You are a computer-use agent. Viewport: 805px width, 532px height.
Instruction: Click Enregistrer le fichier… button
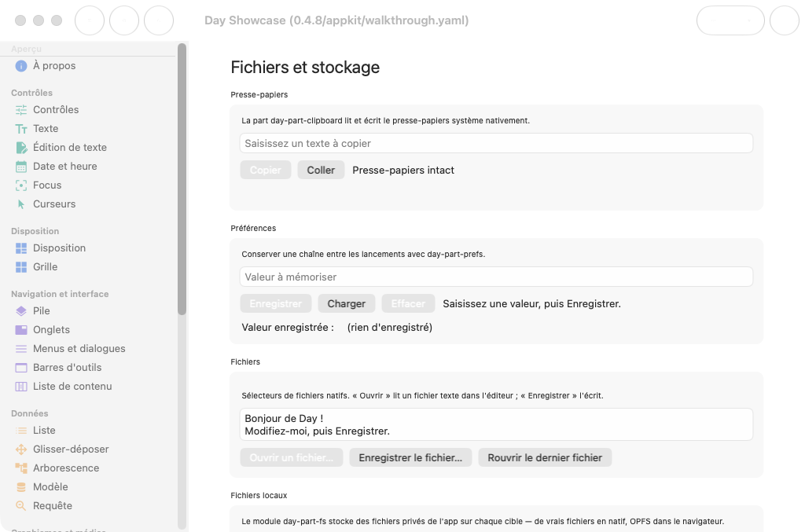(x=410, y=457)
